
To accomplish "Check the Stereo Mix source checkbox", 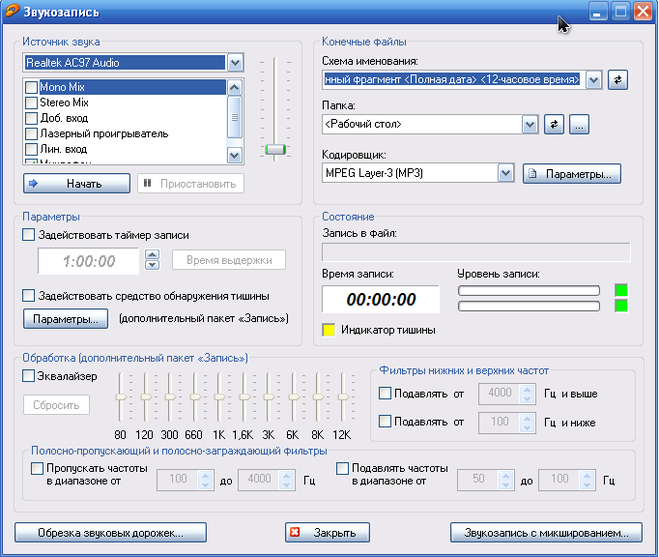I will 32,103.
